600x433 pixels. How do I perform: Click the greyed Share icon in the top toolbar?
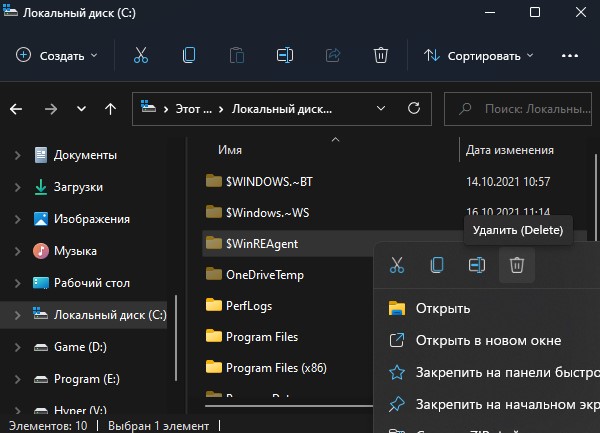(333, 55)
